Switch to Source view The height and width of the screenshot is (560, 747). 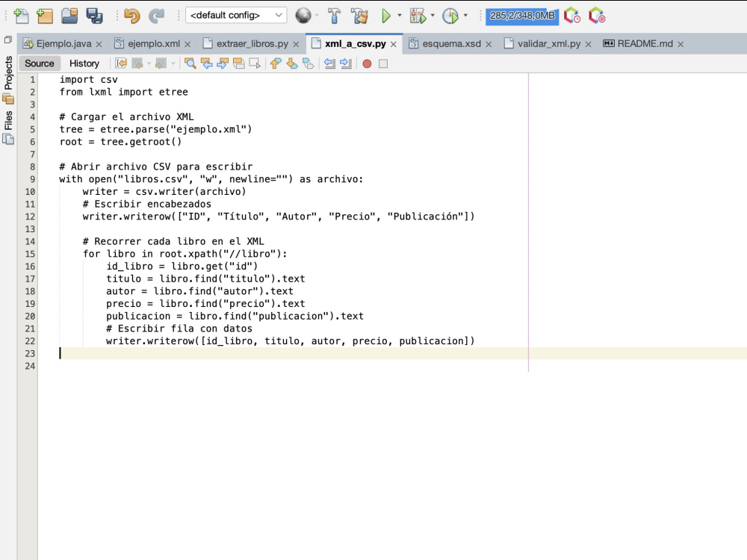(40, 63)
